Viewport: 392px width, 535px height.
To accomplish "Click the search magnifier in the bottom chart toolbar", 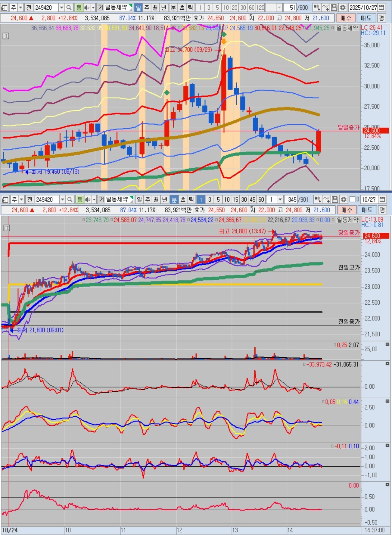I will [x=70, y=199].
